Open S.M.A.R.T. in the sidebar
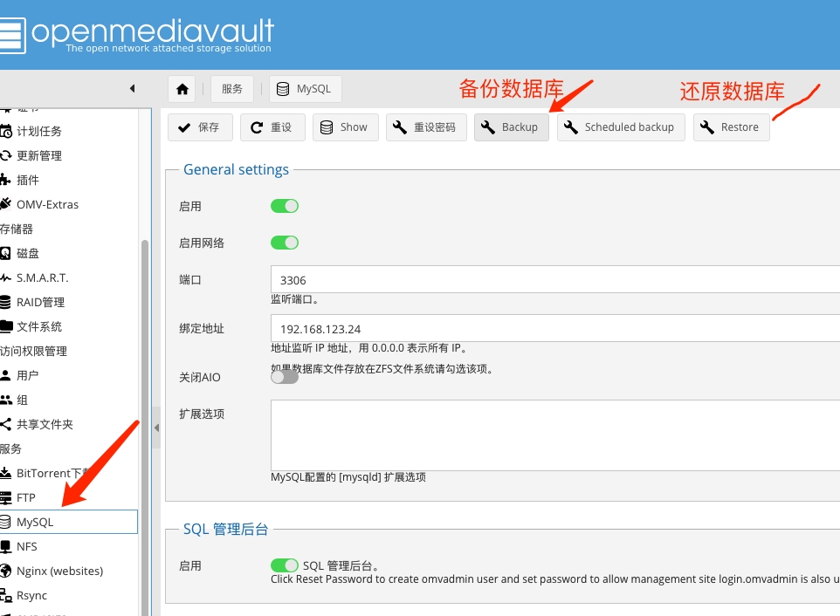Image resolution: width=840 pixels, height=616 pixels. point(69,277)
